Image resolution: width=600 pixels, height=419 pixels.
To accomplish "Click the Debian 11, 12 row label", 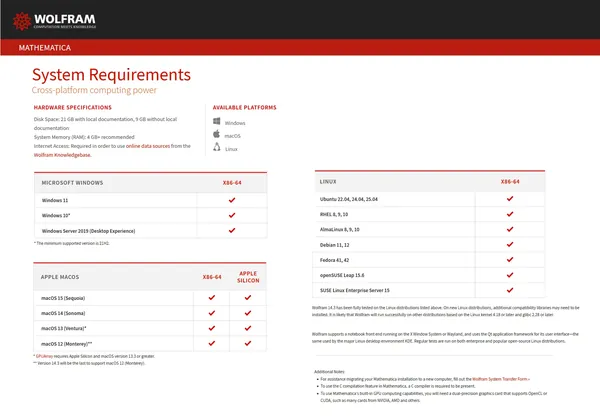I will (334, 245).
